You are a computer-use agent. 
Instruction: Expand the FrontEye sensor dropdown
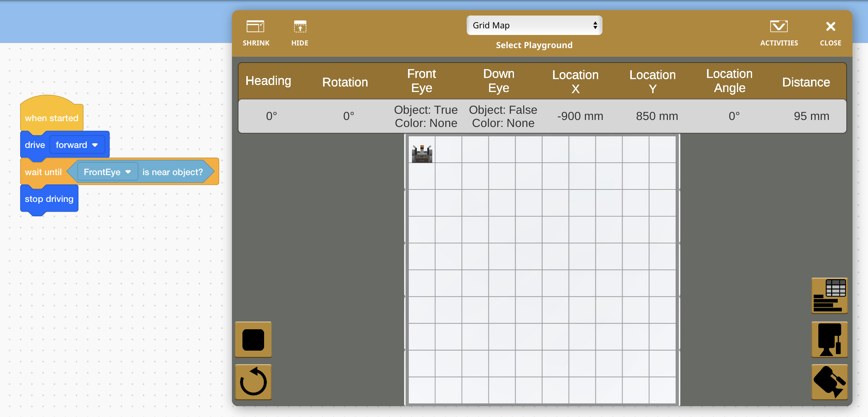coord(107,172)
